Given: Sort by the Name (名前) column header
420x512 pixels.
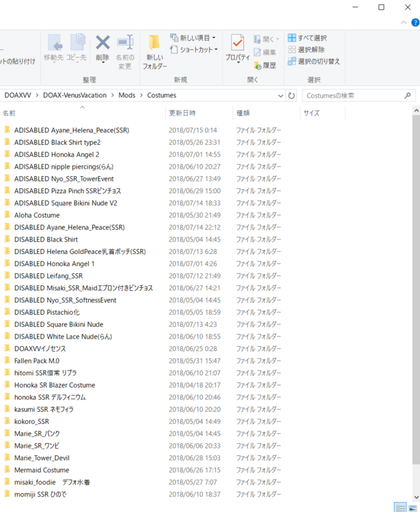Looking at the screenshot, I should [83, 113].
